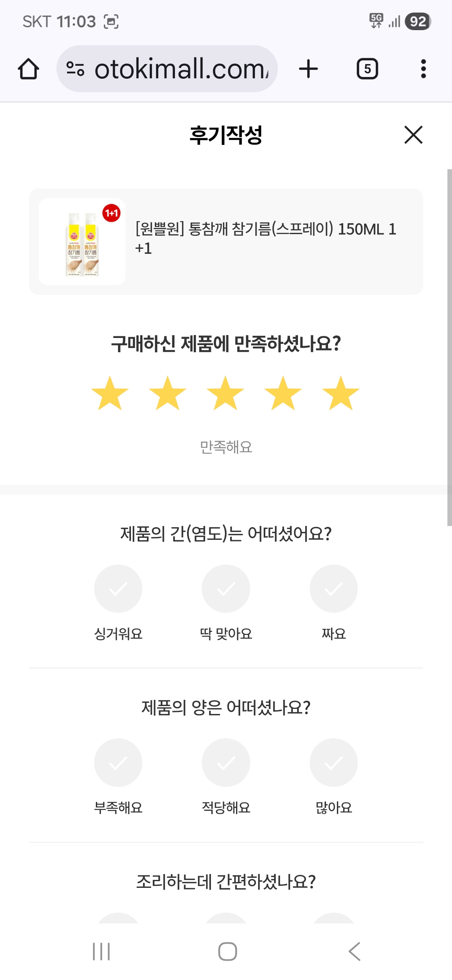Tap the Android back navigation button

point(354,952)
